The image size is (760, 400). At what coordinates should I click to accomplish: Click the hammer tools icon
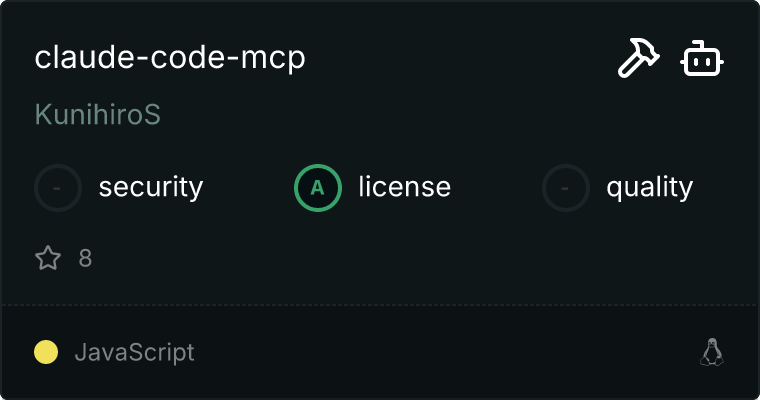coord(638,58)
